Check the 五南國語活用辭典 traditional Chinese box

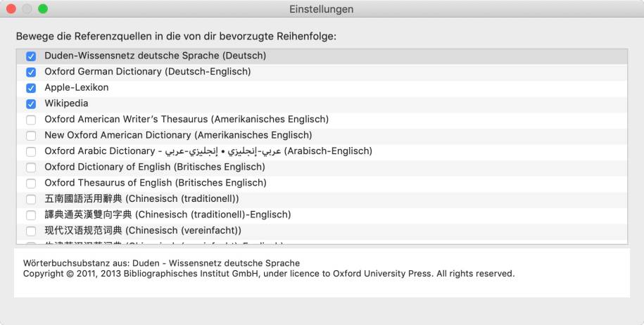31,199
